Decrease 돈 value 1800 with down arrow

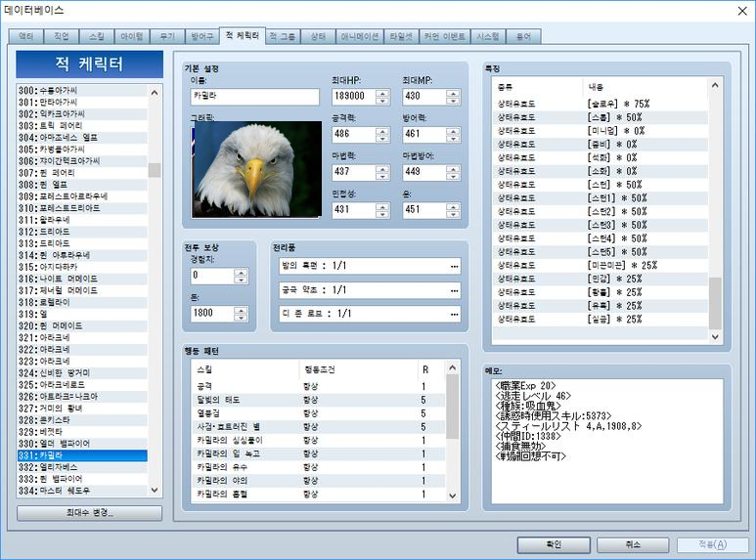pos(241,318)
